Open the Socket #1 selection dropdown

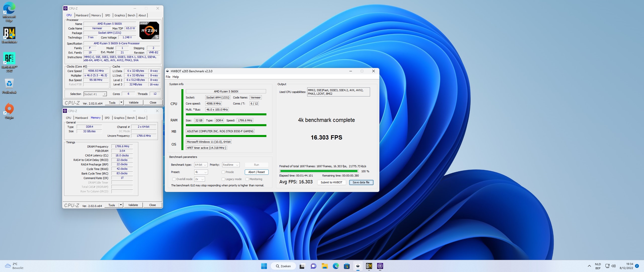(x=95, y=94)
